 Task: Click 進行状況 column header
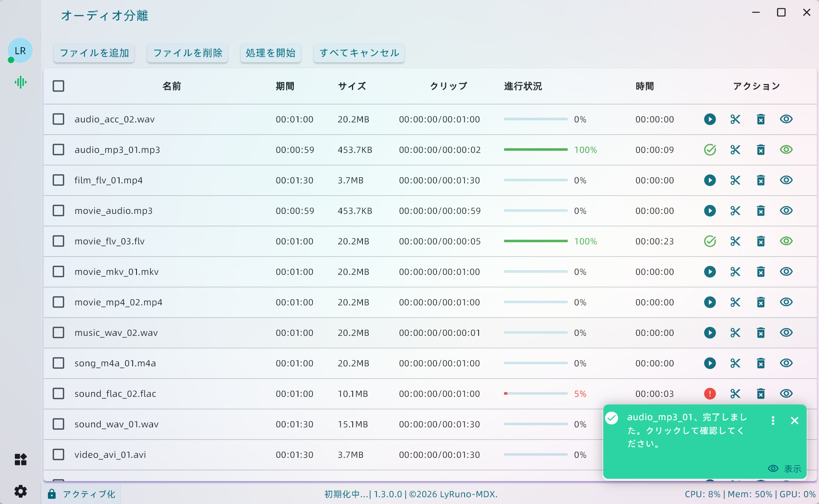[x=523, y=86]
